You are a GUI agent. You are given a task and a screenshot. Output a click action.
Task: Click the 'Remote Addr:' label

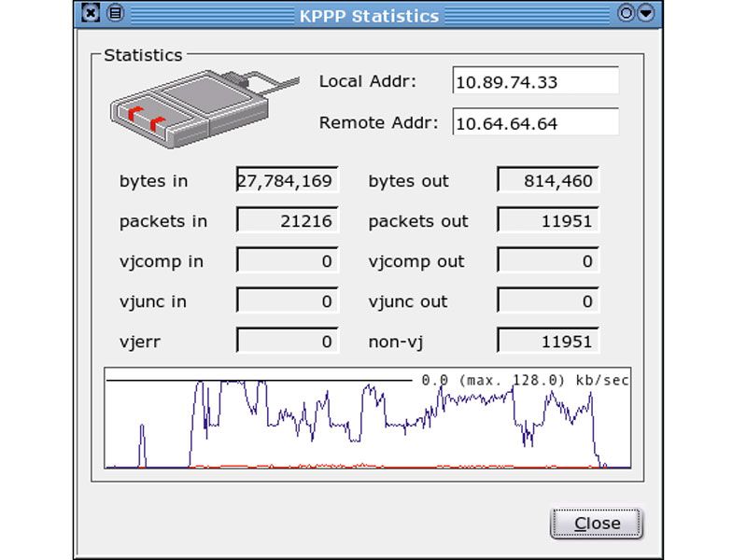[379, 123]
